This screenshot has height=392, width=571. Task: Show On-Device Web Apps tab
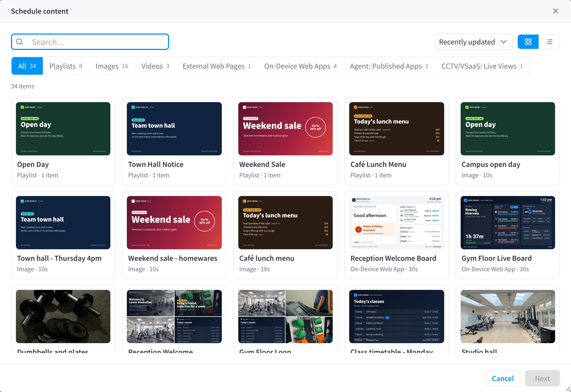[300, 66]
